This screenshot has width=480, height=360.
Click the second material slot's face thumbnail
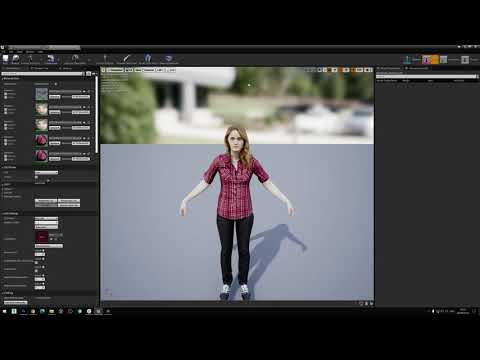pos(42,109)
